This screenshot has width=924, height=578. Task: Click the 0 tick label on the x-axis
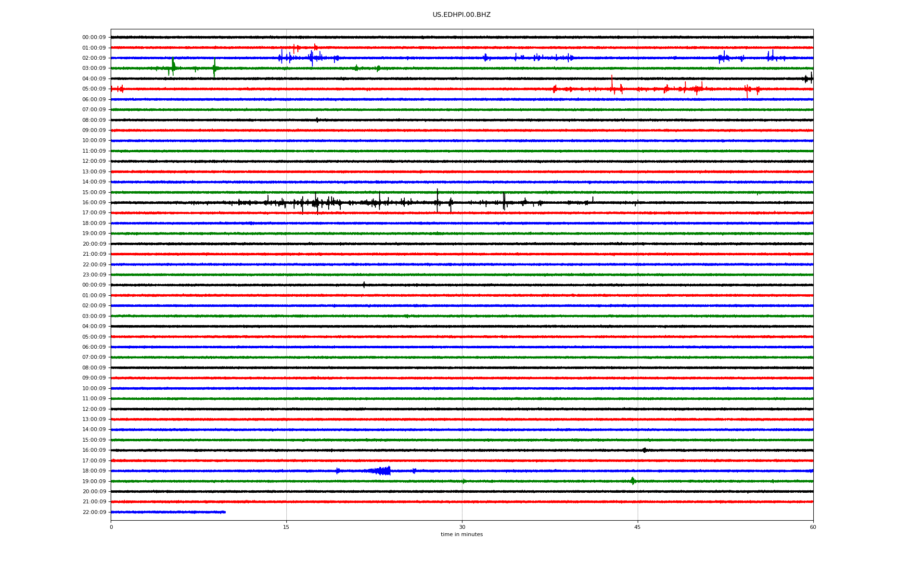111,527
